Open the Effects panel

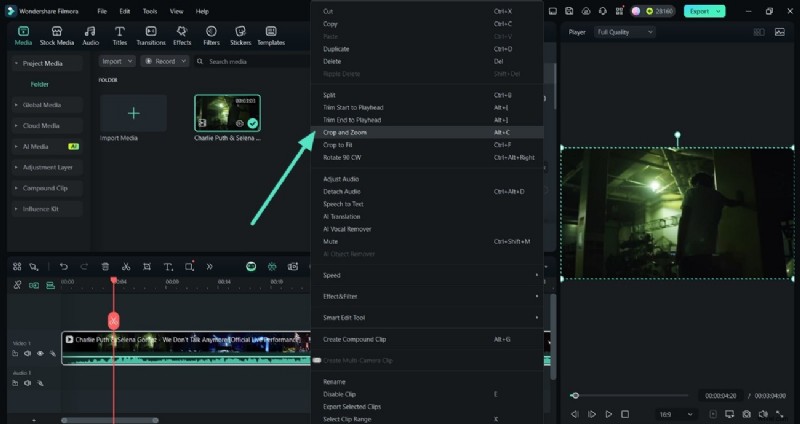point(182,35)
